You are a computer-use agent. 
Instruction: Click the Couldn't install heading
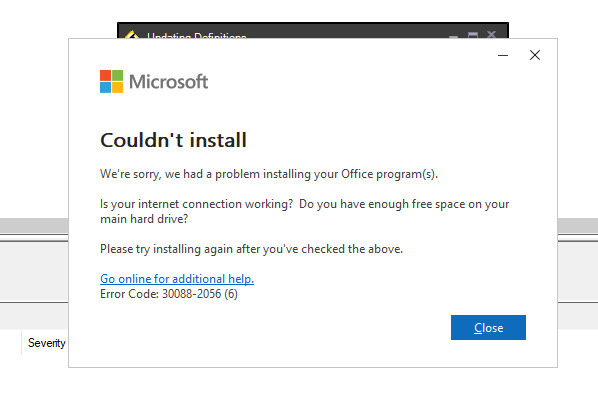pos(173,140)
